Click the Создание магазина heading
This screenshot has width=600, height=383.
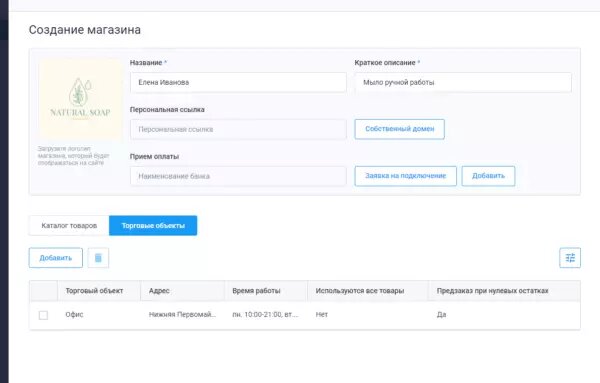point(85,30)
